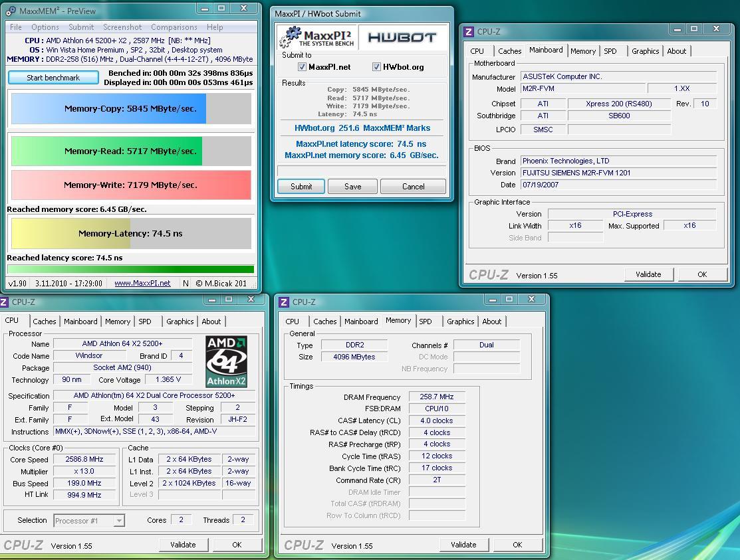Open About tab in CPU-Z CPU window
The width and height of the screenshot is (740, 560).
pyautogui.click(x=211, y=322)
